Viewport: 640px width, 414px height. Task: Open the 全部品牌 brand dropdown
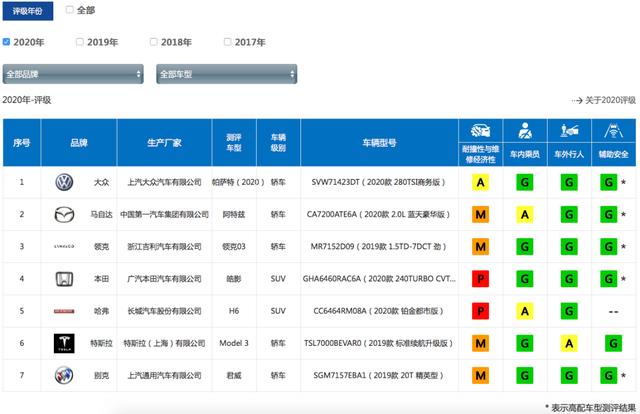(73, 74)
